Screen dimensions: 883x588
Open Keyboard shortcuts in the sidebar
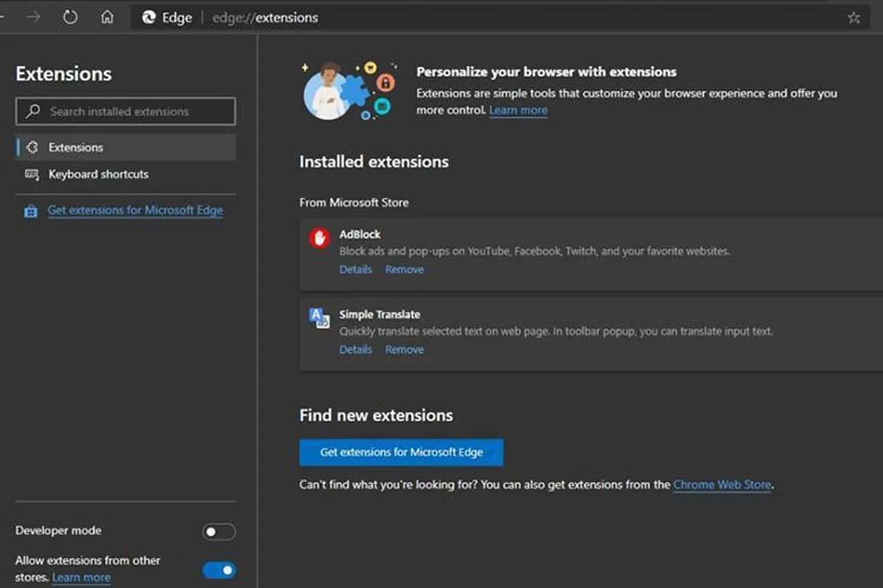[x=98, y=174]
